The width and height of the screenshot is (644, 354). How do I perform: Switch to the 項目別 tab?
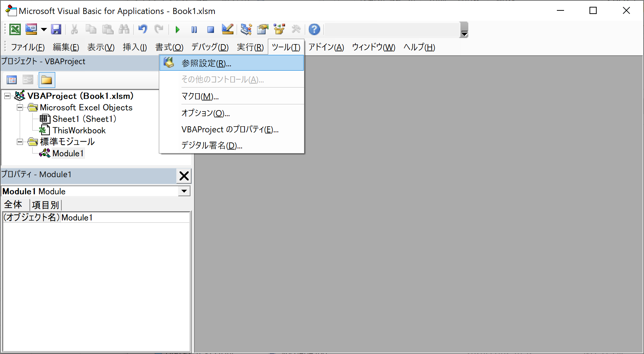tap(45, 205)
